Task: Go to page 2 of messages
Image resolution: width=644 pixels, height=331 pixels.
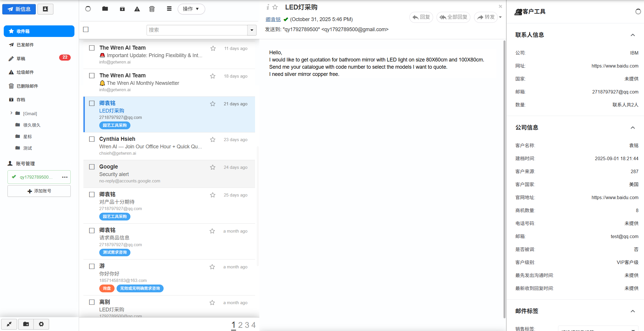Action: (x=240, y=325)
